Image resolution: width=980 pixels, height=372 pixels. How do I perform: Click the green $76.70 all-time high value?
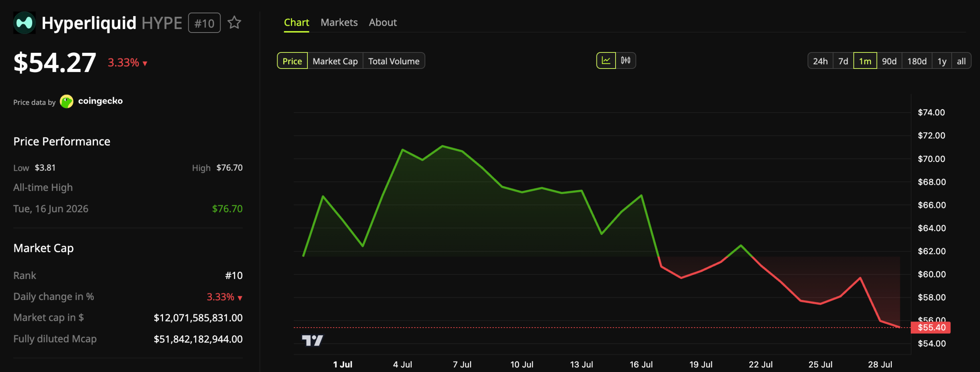click(x=227, y=209)
